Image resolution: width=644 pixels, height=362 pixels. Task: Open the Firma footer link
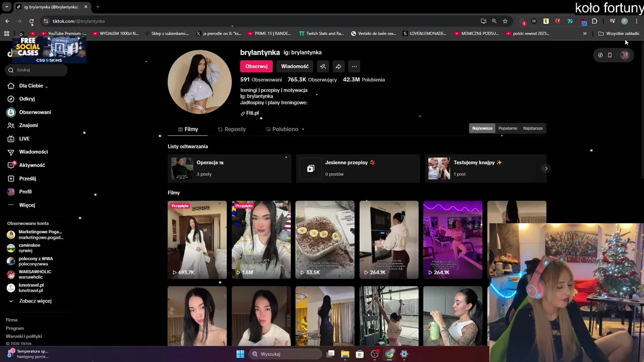point(12,320)
